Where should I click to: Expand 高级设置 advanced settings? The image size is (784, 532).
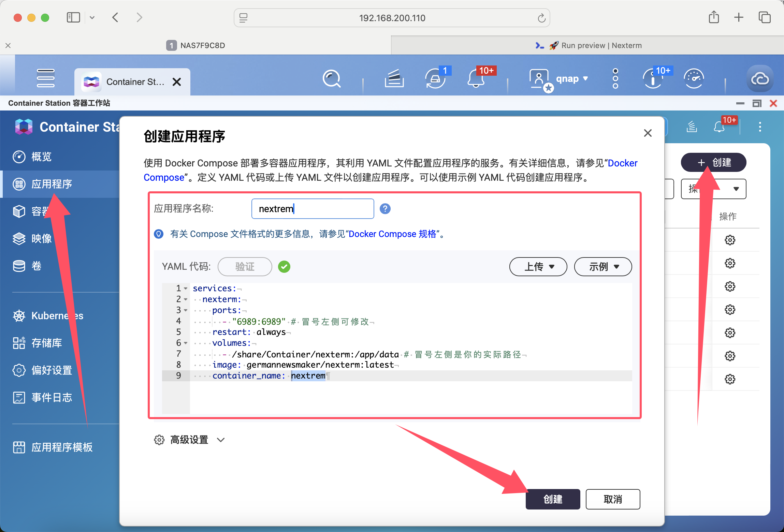click(x=189, y=440)
